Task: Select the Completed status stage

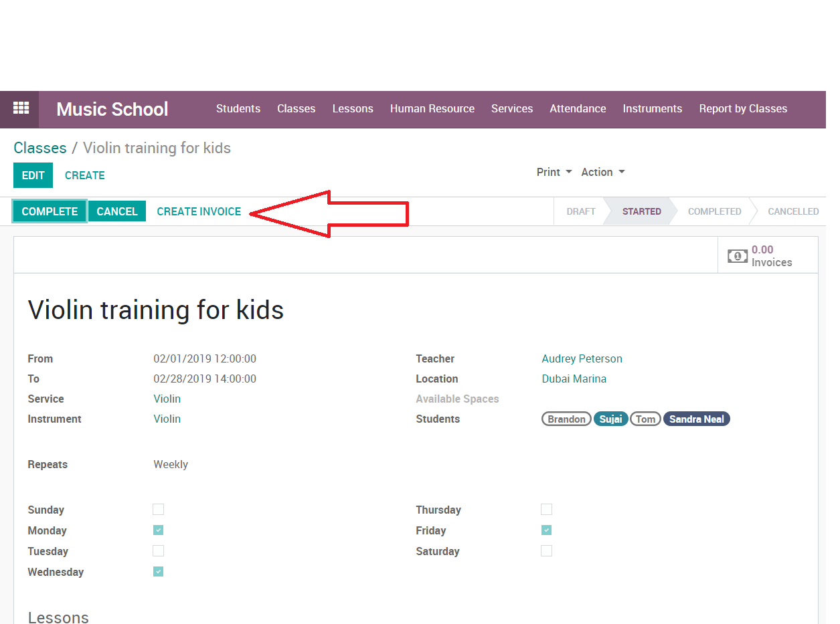Action: click(714, 211)
